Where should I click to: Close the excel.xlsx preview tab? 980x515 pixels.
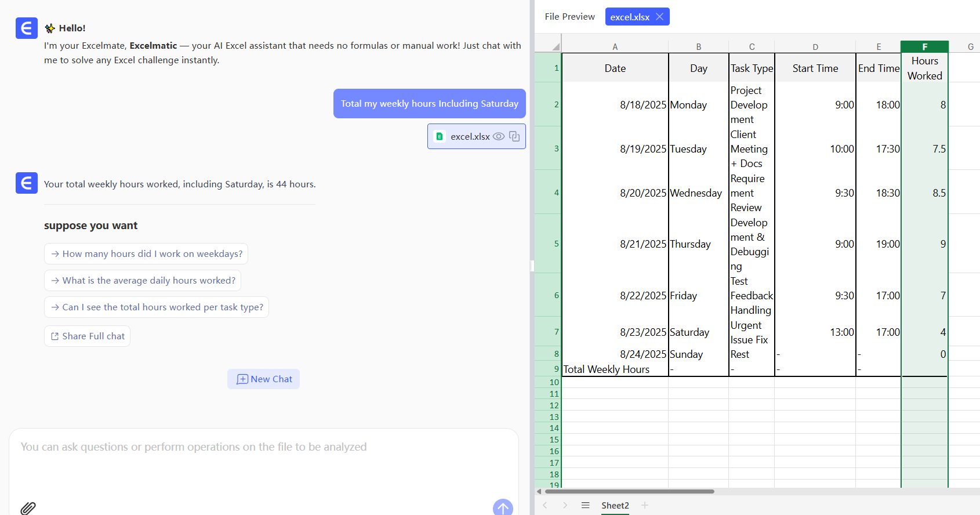pos(660,17)
